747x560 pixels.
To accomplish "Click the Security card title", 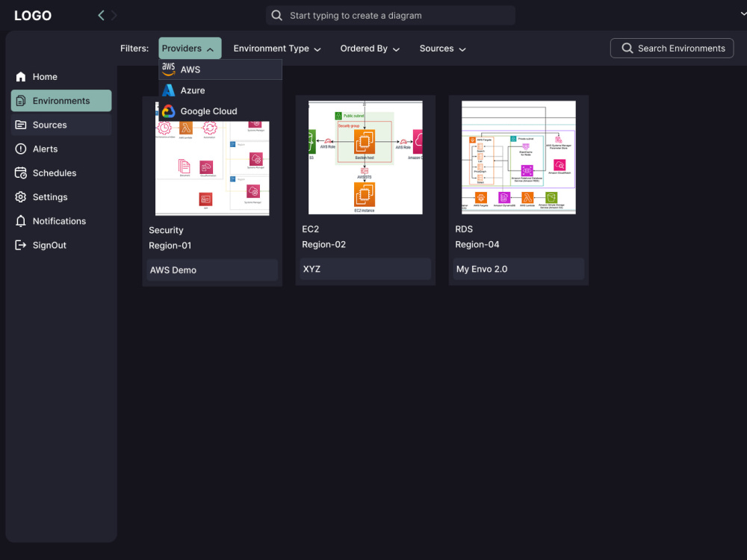I will tap(166, 230).
